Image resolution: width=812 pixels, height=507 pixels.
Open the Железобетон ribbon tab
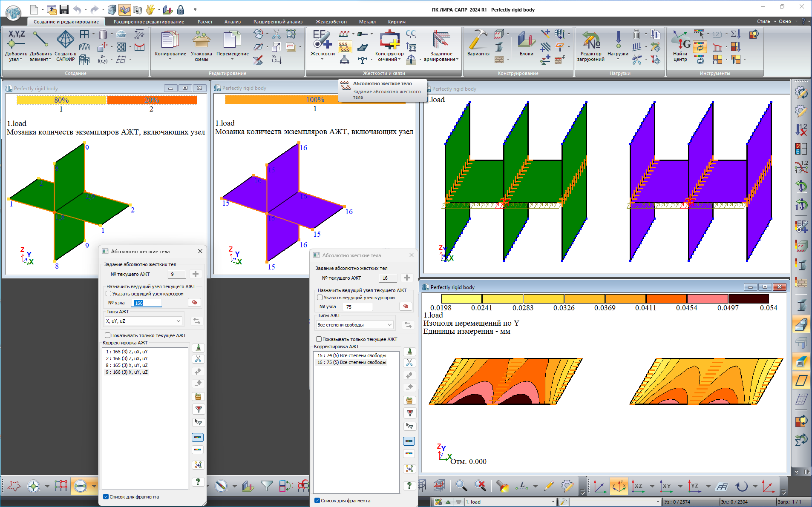(x=331, y=22)
